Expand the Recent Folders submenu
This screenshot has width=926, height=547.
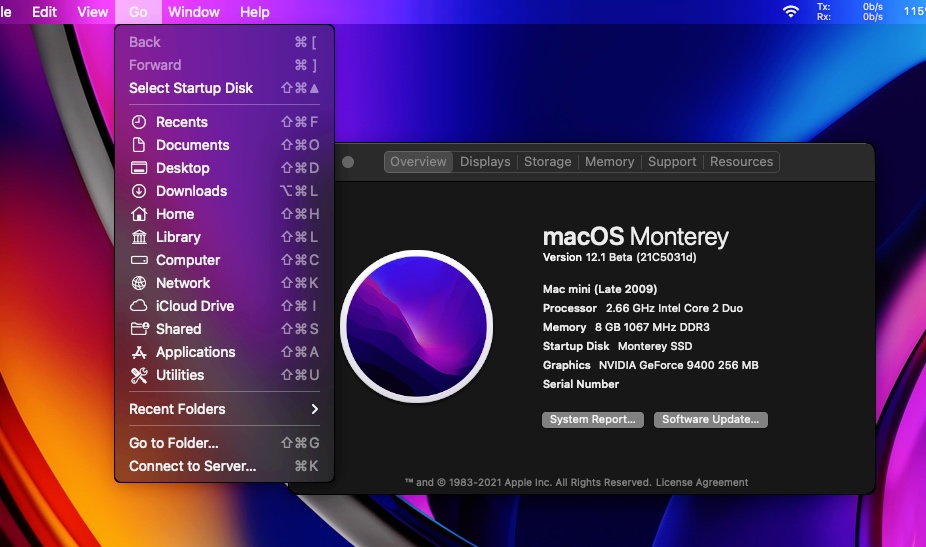(x=224, y=409)
